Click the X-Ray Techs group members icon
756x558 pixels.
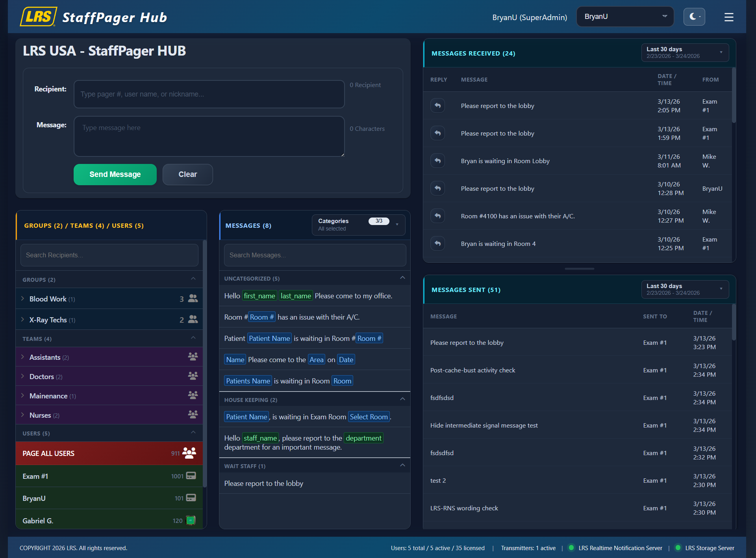tap(193, 319)
